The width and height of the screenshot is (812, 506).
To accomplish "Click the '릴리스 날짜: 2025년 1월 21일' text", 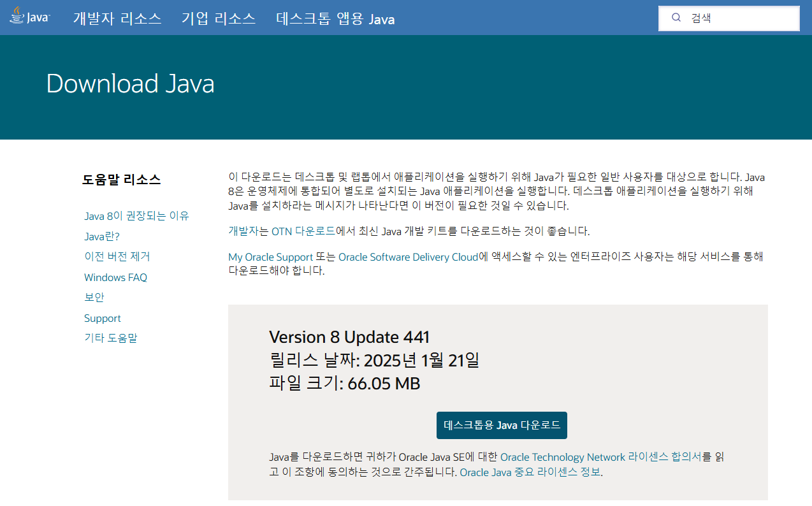I will click(374, 360).
